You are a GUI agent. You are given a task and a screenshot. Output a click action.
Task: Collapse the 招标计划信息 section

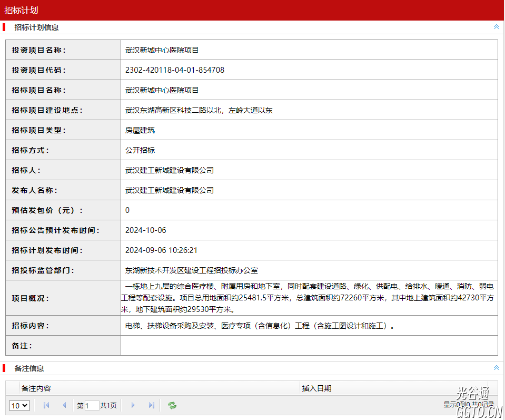pyautogui.click(x=496, y=27)
